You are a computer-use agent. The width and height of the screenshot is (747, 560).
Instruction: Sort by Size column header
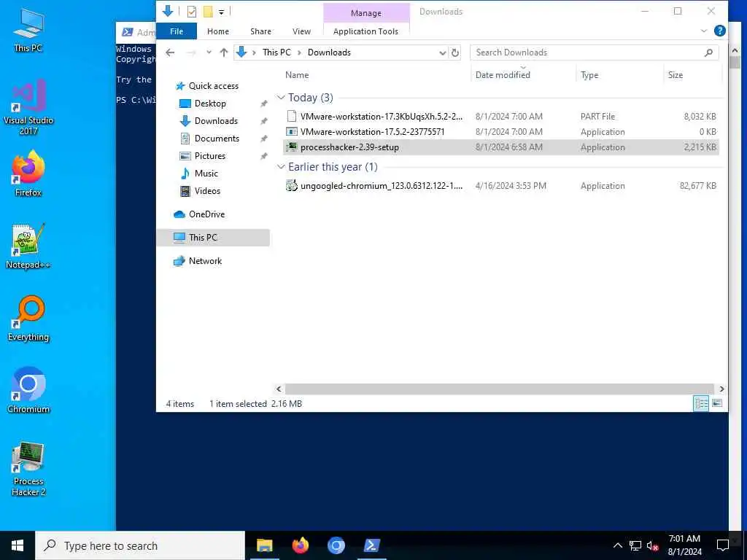(675, 75)
